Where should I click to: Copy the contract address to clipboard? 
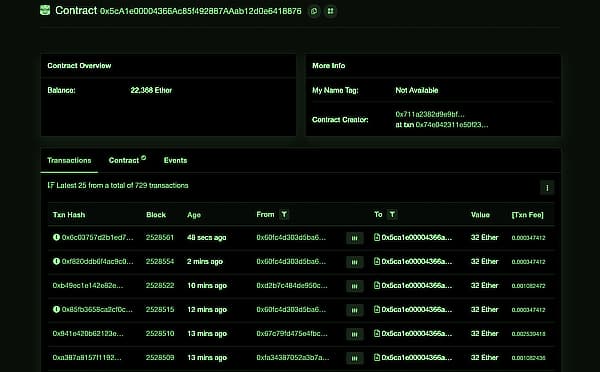click(314, 11)
